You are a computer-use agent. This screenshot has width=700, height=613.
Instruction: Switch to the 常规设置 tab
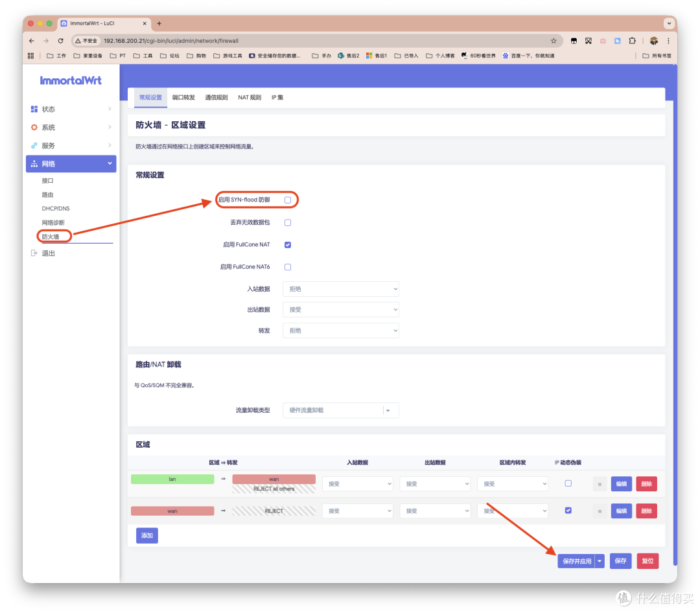(150, 97)
